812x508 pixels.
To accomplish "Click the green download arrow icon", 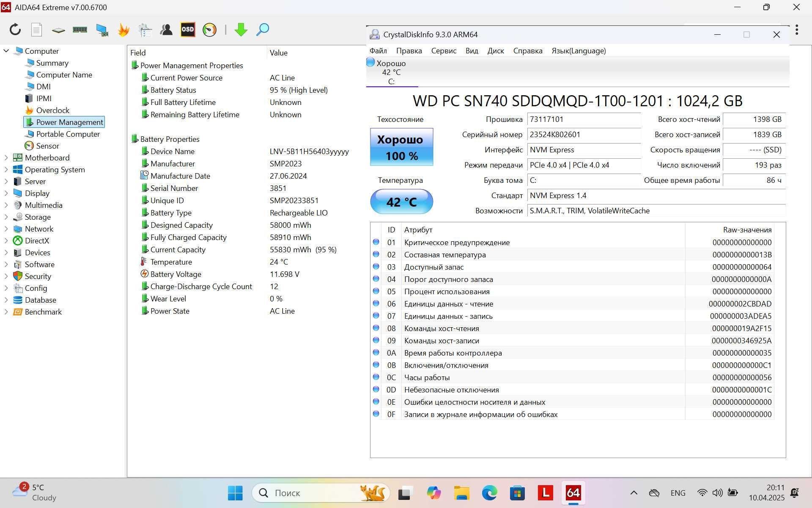I will click(241, 30).
